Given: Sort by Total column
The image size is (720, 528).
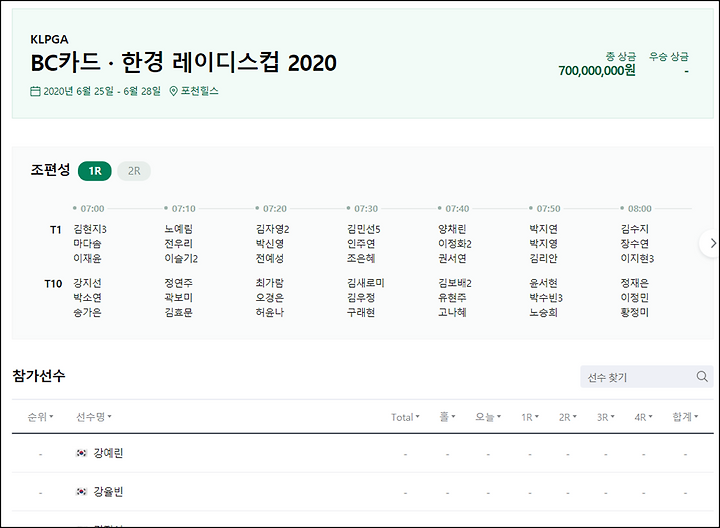Looking at the screenshot, I should [405, 417].
